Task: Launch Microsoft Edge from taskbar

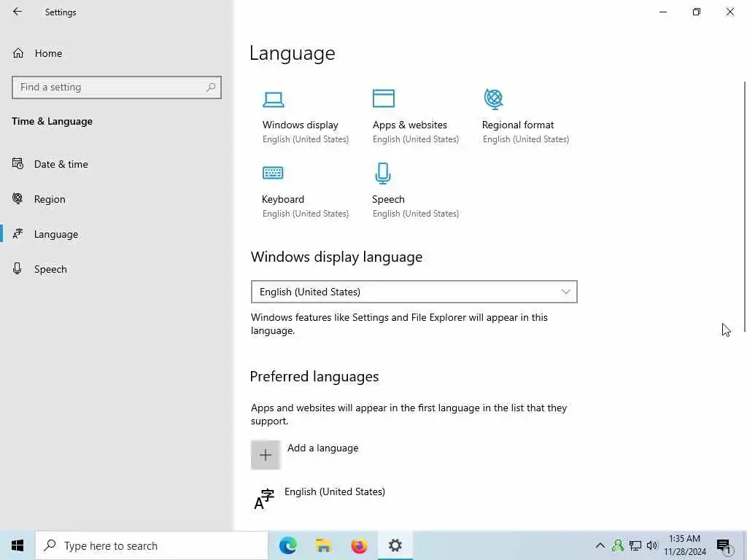Action: [287, 545]
